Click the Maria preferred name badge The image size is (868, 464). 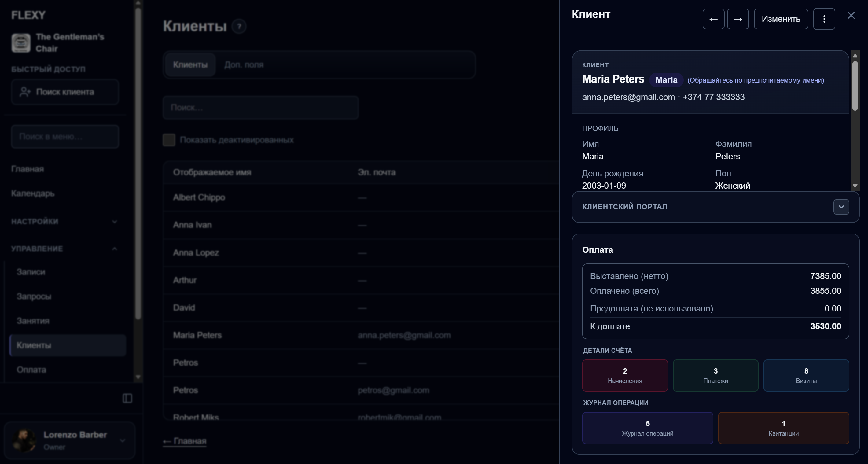(666, 80)
